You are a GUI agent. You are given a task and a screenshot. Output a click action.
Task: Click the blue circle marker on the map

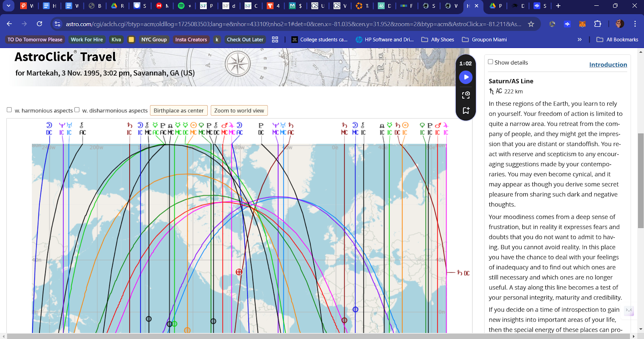(x=355, y=310)
